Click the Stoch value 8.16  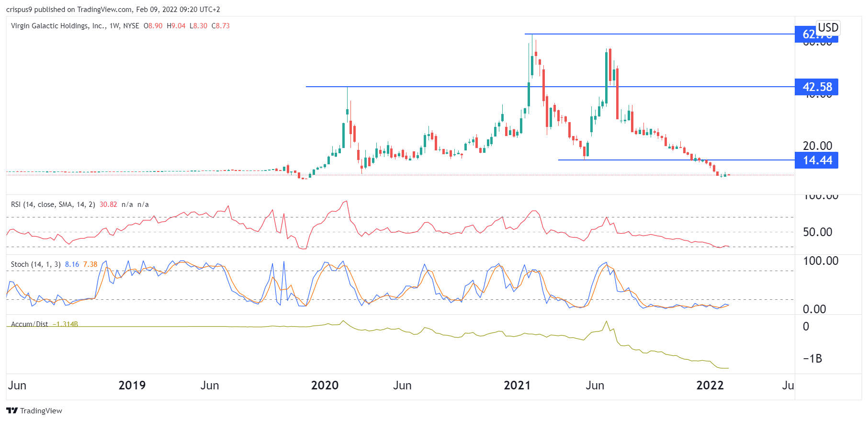tap(72, 264)
